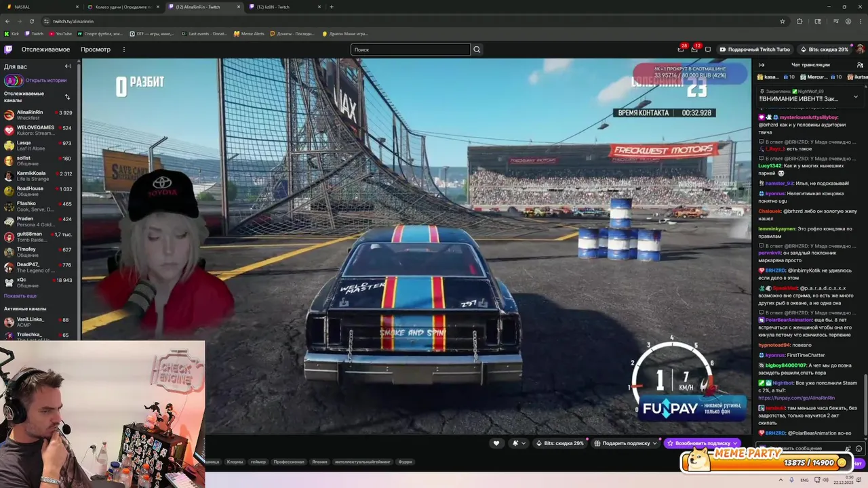The image size is (868, 488).
Task: Click Bits: скидка 29% under video
Action: pyautogui.click(x=559, y=443)
